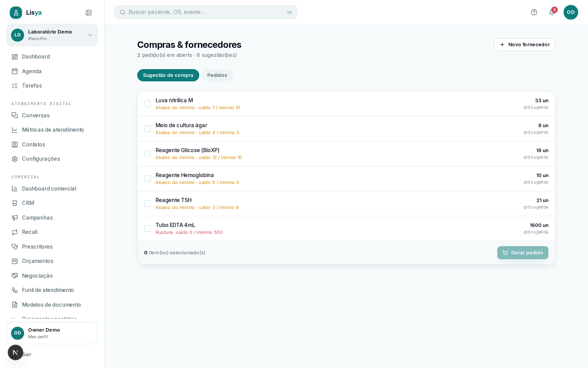The height and width of the screenshot is (368, 588).
Task: Click the Funil de atendimento icon
Action: point(14,290)
